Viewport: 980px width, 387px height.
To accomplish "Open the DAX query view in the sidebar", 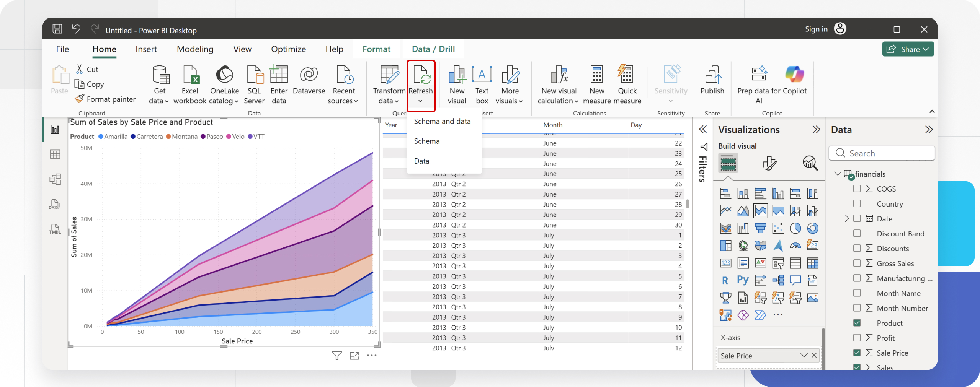I will pyautogui.click(x=55, y=204).
